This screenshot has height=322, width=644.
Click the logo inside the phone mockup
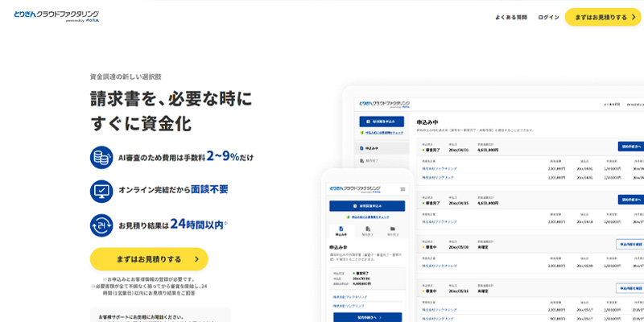point(356,189)
